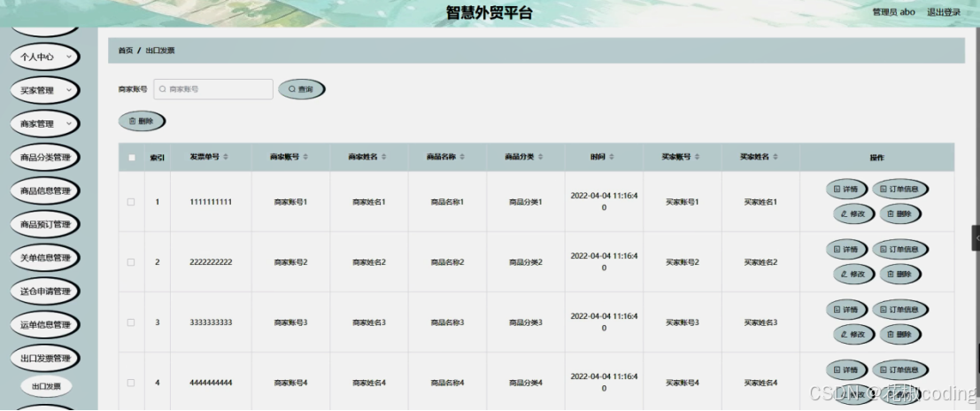Click the trash icon in the batch 删除 button
This screenshot has height=411, width=980.
132,121
